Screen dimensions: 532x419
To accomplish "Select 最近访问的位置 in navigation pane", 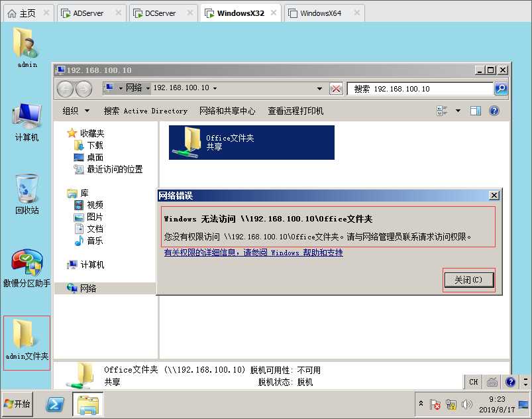I will click(108, 169).
